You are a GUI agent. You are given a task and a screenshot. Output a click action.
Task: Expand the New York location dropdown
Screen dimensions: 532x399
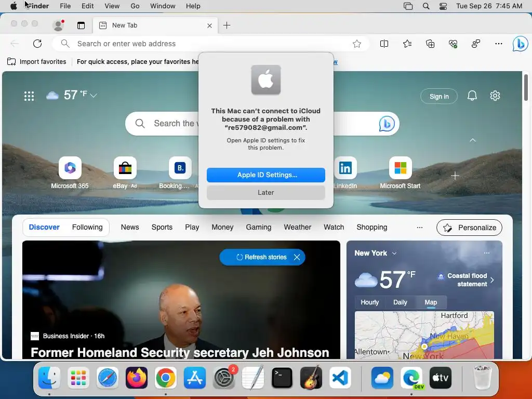394,254
